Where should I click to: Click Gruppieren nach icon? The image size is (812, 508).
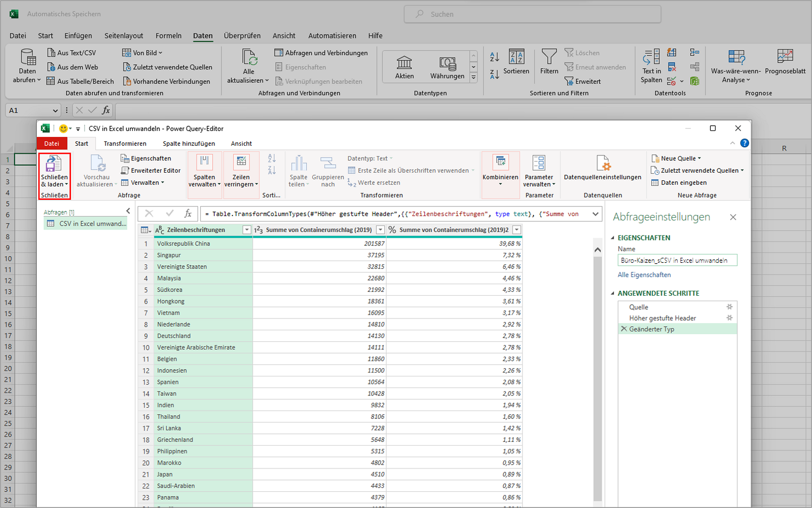pyautogui.click(x=328, y=164)
